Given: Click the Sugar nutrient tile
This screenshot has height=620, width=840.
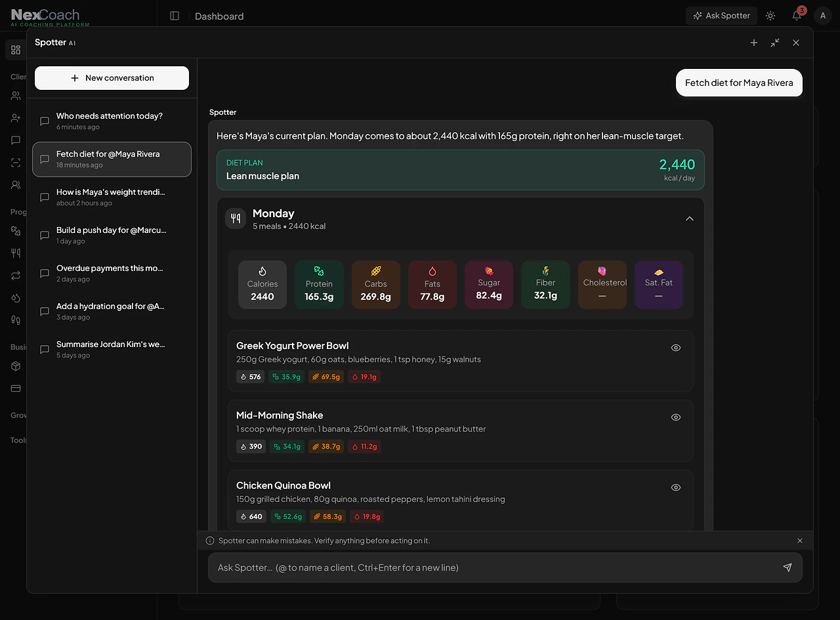Looking at the screenshot, I should coord(489,285).
